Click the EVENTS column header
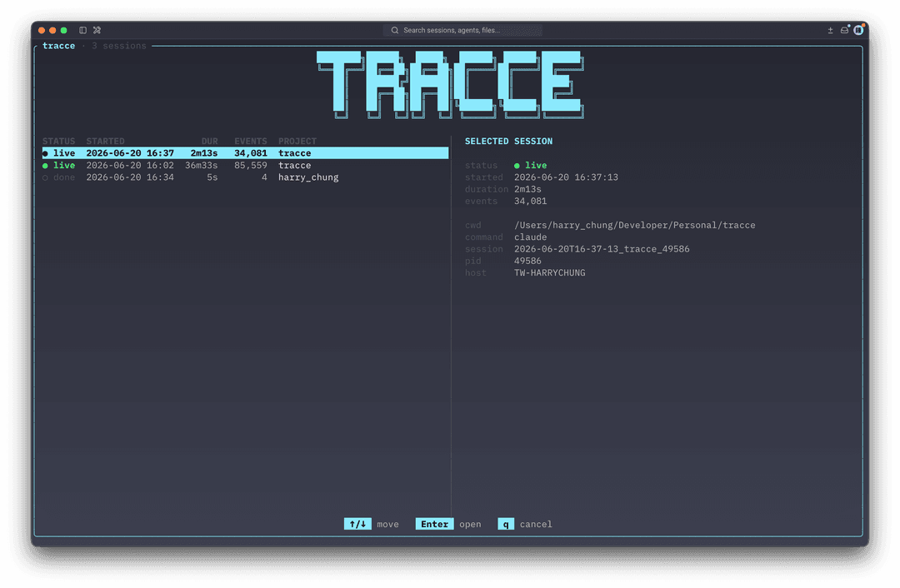The height and width of the screenshot is (588, 900). 250,141
